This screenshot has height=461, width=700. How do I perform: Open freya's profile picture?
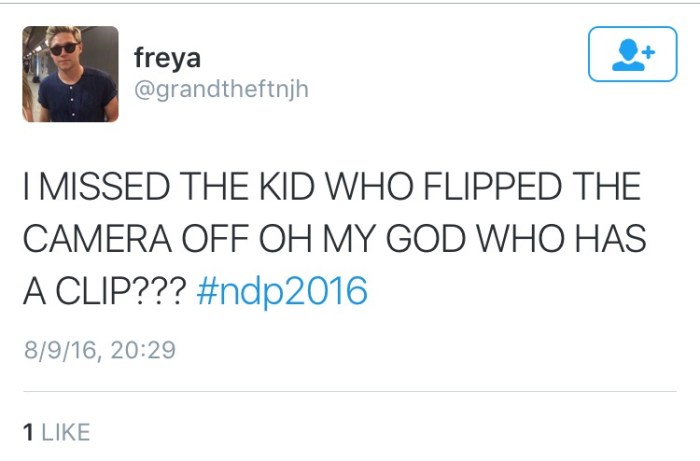coord(71,74)
